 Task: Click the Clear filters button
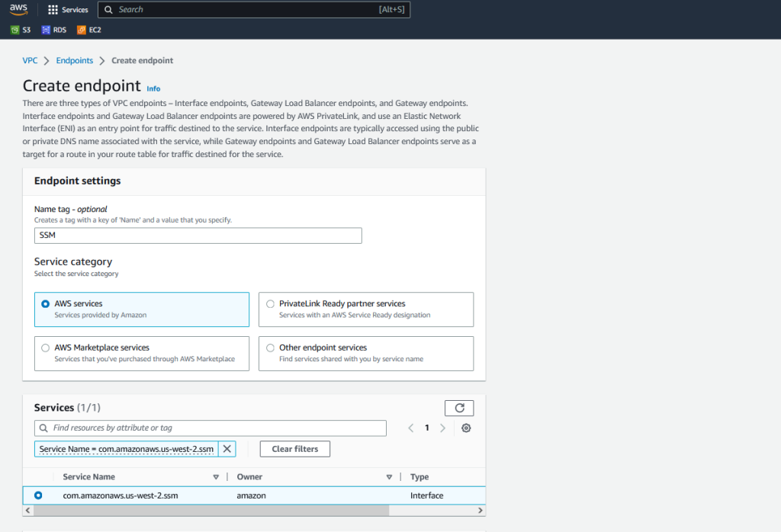[x=295, y=449]
